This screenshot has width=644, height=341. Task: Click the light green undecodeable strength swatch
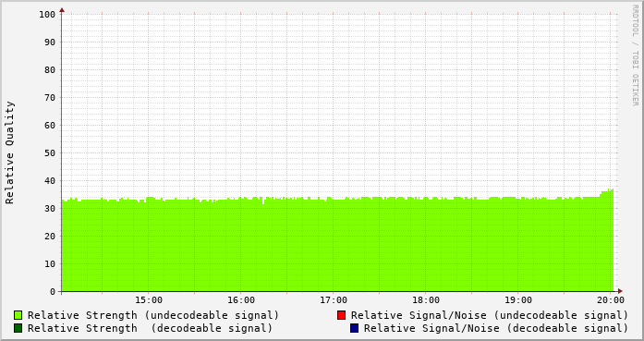pyautogui.click(x=18, y=315)
